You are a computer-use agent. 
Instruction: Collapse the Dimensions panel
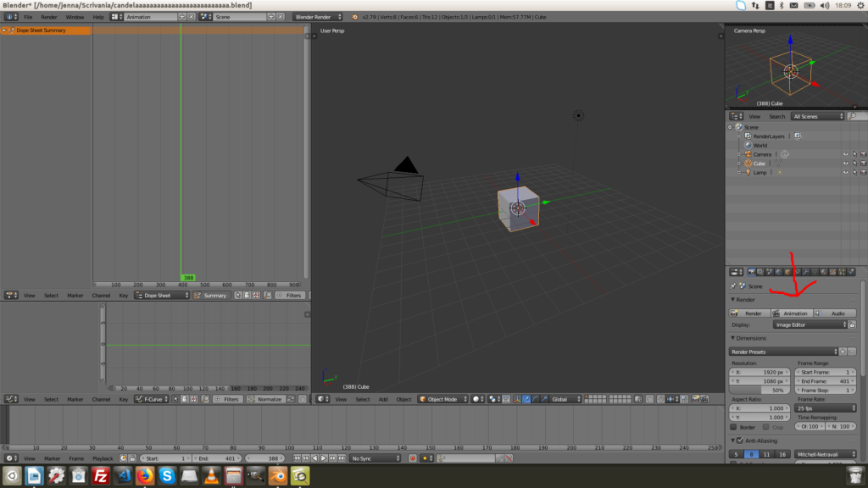coord(733,338)
